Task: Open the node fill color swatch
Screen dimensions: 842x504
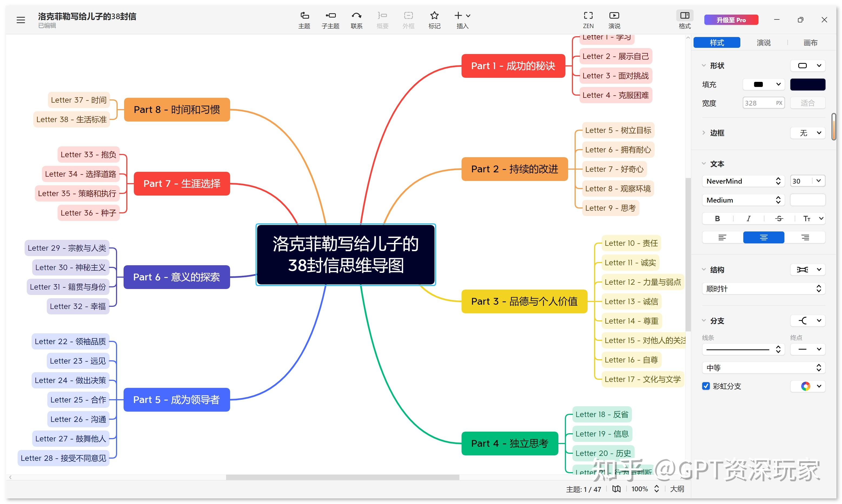Action: pyautogui.click(x=808, y=84)
